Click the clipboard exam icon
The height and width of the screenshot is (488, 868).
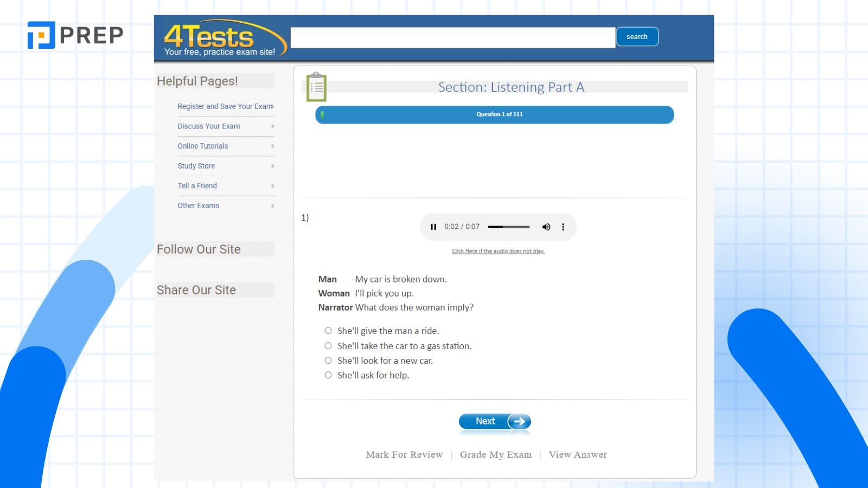point(316,87)
